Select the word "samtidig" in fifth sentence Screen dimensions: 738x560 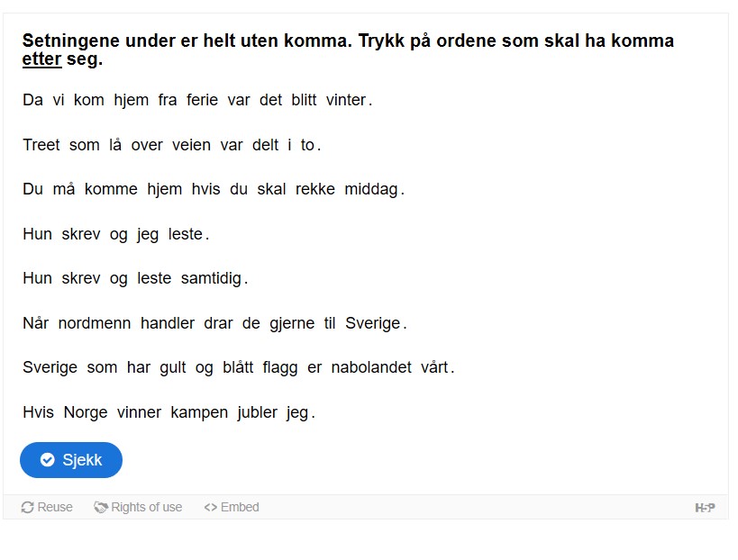(x=211, y=278)
